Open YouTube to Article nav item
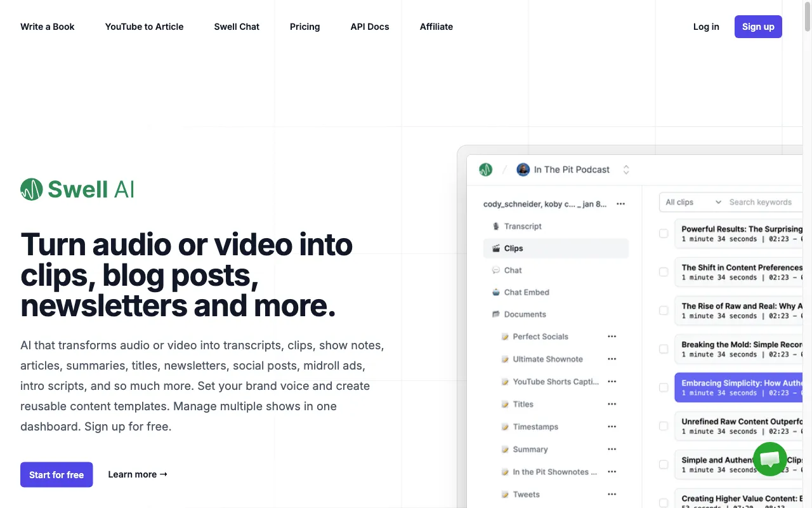Screen dimensions: 812x508 (145, 27)
